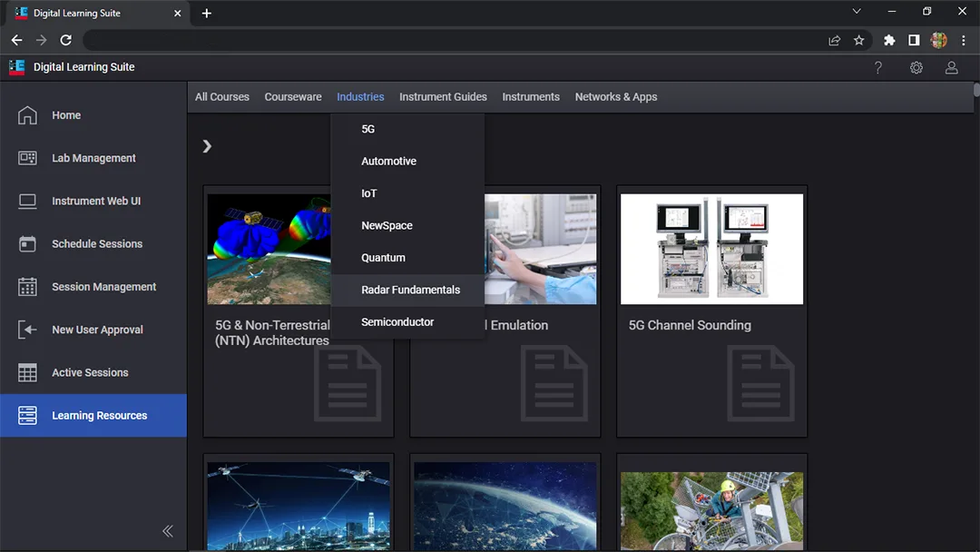Screen dimensions: 980x552
Task: Click document icon on the 5G NTN Architectures card
Action: 348,383
